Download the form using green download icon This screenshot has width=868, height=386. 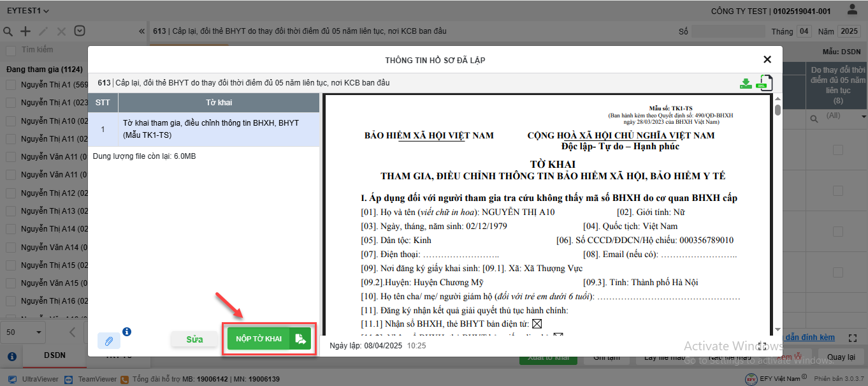pyautogui.click(x=746, y=84)
